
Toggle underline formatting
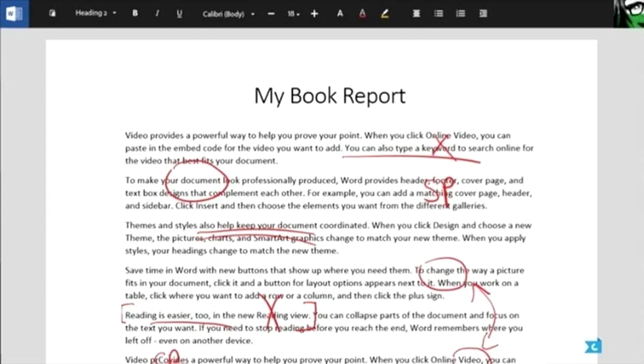click(x=179, y=14)
